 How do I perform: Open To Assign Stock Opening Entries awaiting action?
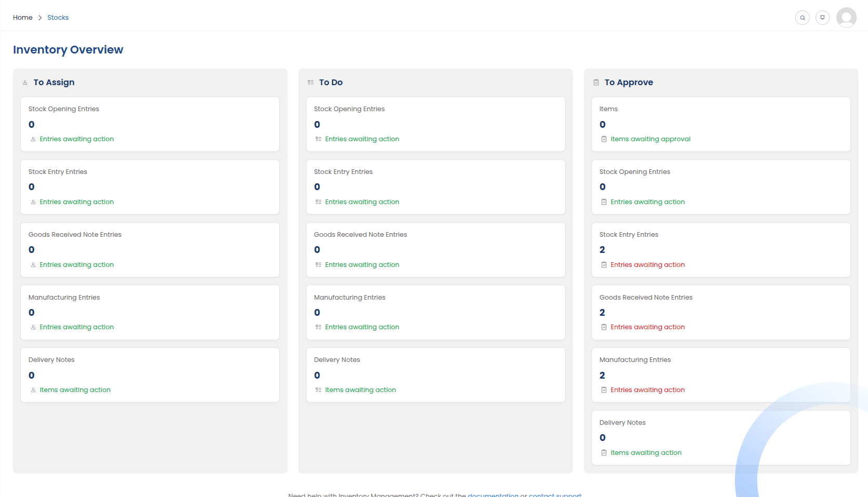pos(76,139)
